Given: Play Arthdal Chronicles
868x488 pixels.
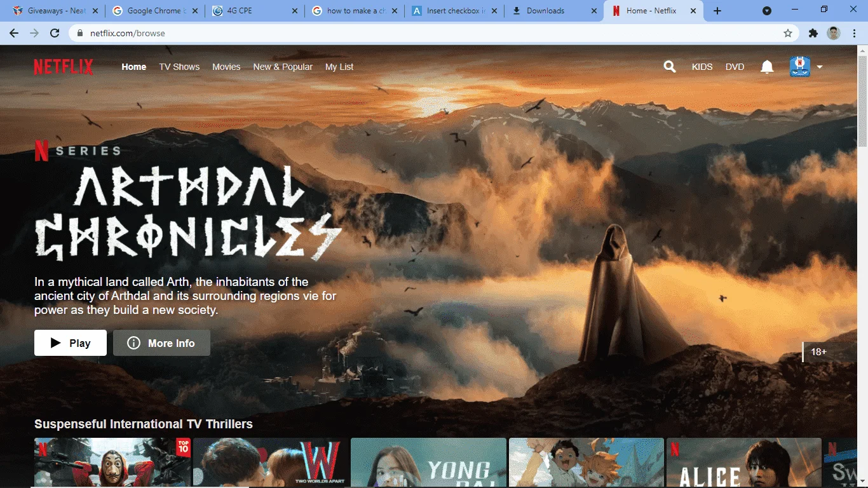Looking at the screenshot, I should tap(71, 343).
